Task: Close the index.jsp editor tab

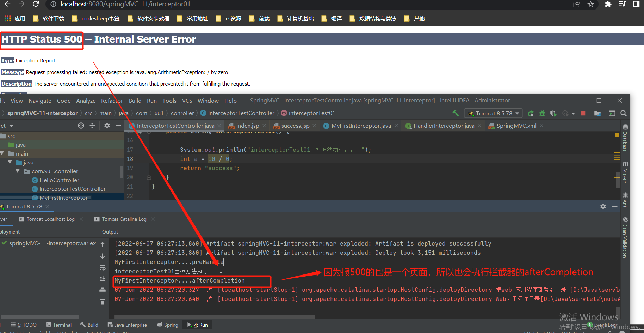Action: (x=264, y=126)
